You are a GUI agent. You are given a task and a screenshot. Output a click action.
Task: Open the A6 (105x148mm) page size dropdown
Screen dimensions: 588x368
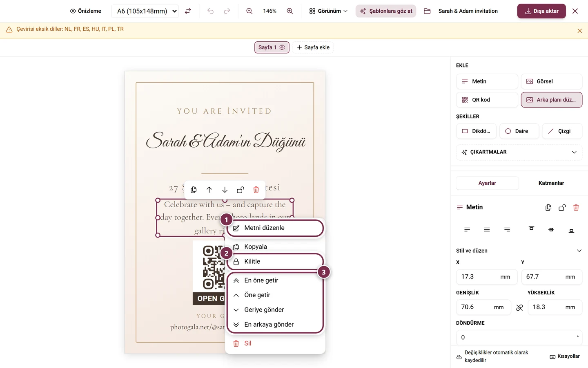(145, 11)
